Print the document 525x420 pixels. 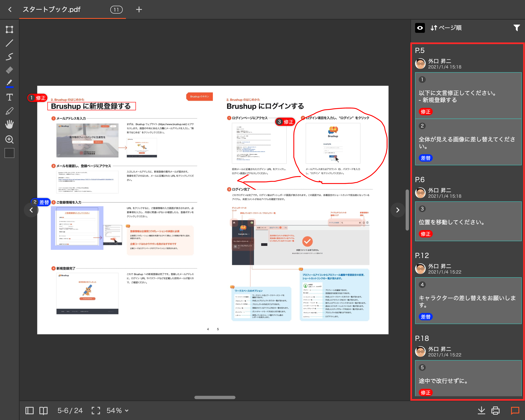pyautogui.click(x=495, y=411)
